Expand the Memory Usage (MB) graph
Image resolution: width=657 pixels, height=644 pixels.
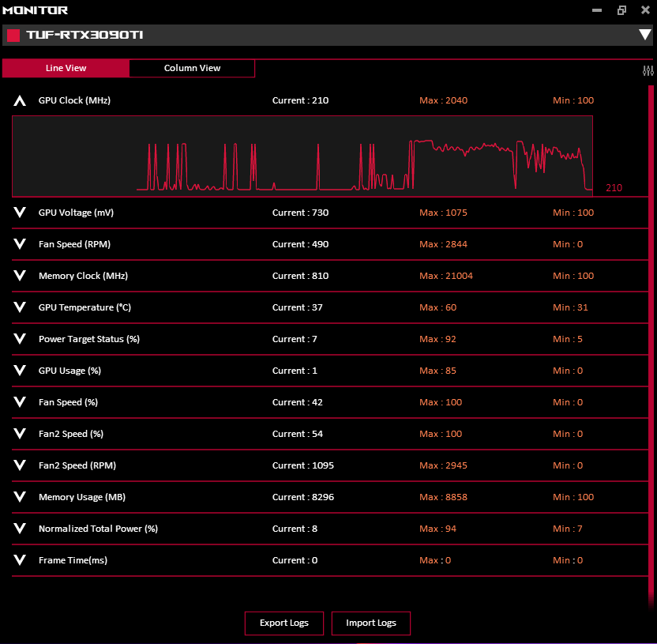coord(21,497)
